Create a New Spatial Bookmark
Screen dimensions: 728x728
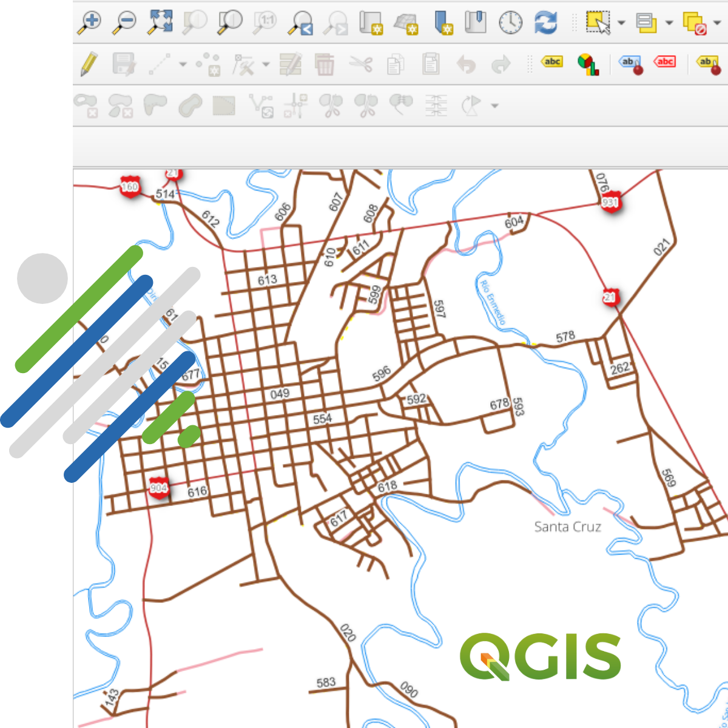(x=443, y=22)
